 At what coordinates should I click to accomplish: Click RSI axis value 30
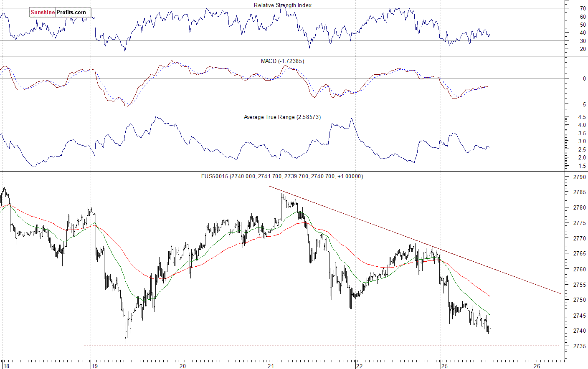[x=583, y=41]
